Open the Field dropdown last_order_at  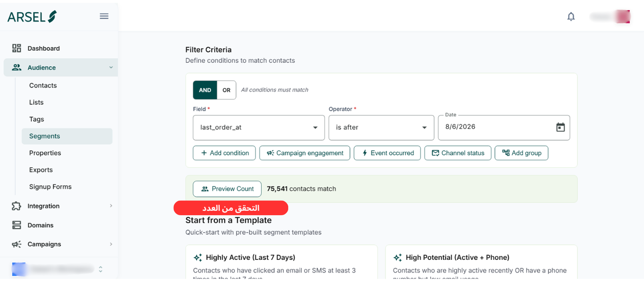(259, 128)
